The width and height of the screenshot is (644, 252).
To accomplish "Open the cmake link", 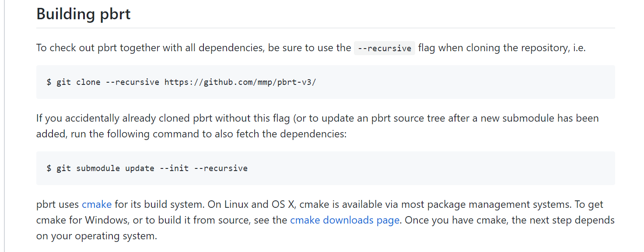I will pyautogui.click(x=97, y=204).
